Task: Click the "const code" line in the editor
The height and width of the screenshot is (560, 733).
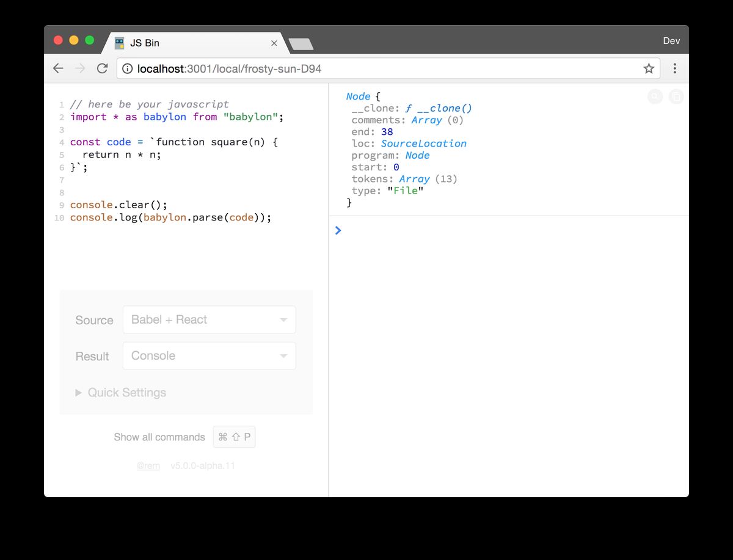Action: pyautogui.click(x=174, y=142)
